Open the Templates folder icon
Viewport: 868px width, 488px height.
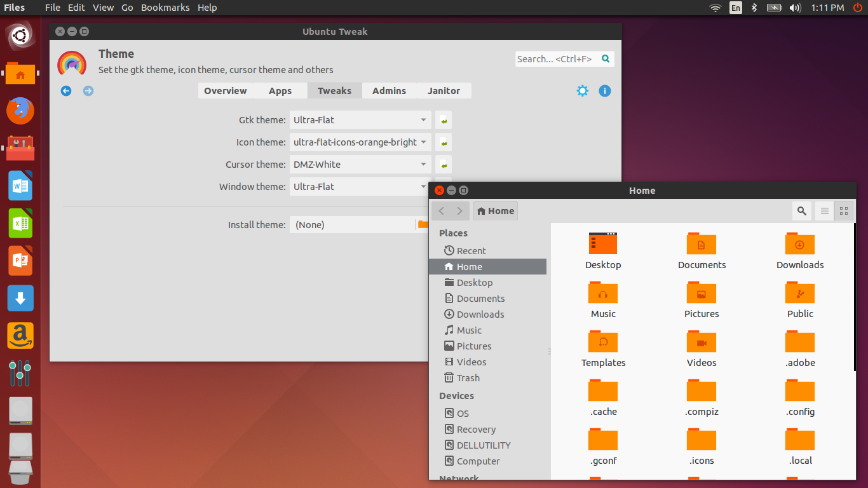(x=603, y=341)
